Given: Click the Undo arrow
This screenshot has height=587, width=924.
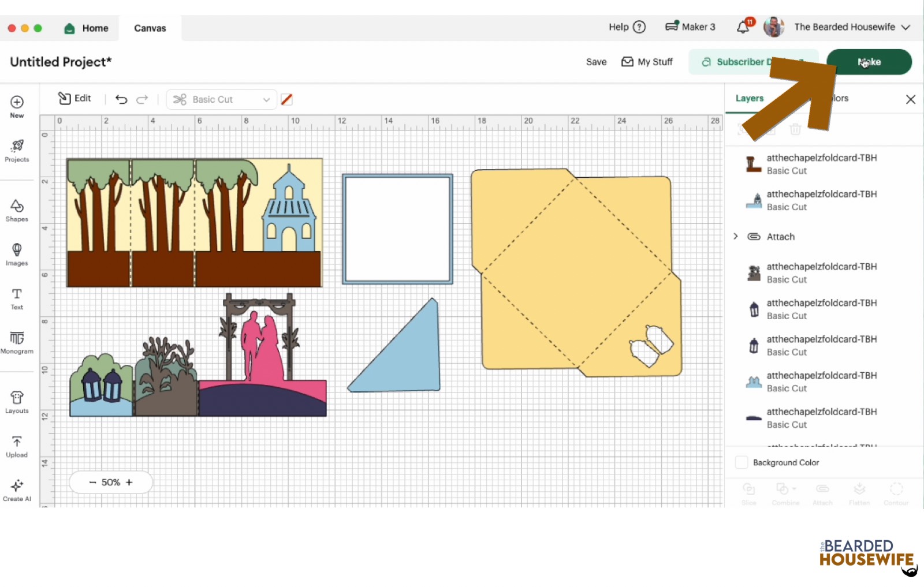Looking at the screenshot, I should pyautogui.click(x=121, y=99).
